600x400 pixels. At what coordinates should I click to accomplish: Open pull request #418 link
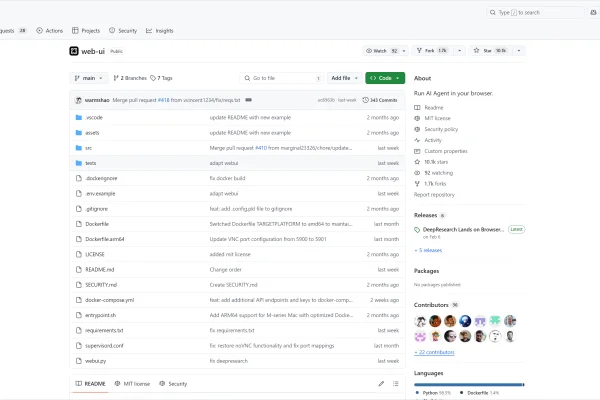click(163, 100)
